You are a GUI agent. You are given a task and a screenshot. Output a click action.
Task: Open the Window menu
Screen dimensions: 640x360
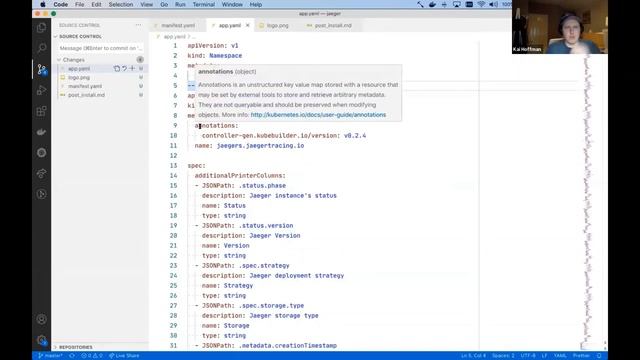(x=232, y=4)
